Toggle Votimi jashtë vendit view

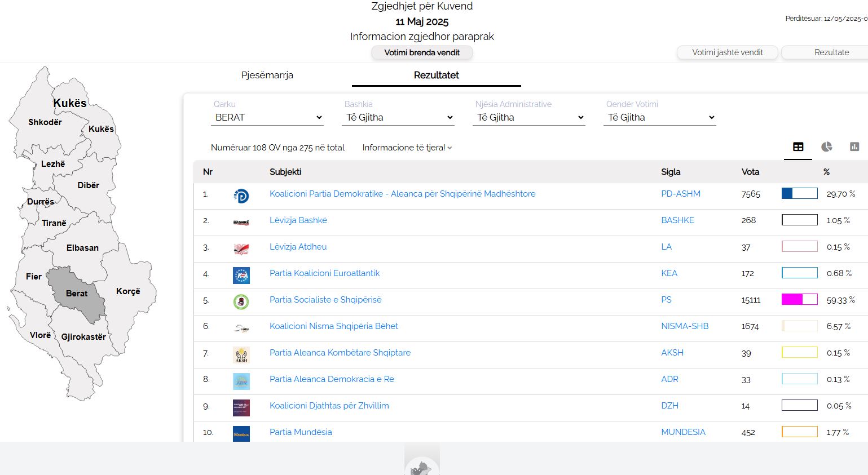coord(727,52)
